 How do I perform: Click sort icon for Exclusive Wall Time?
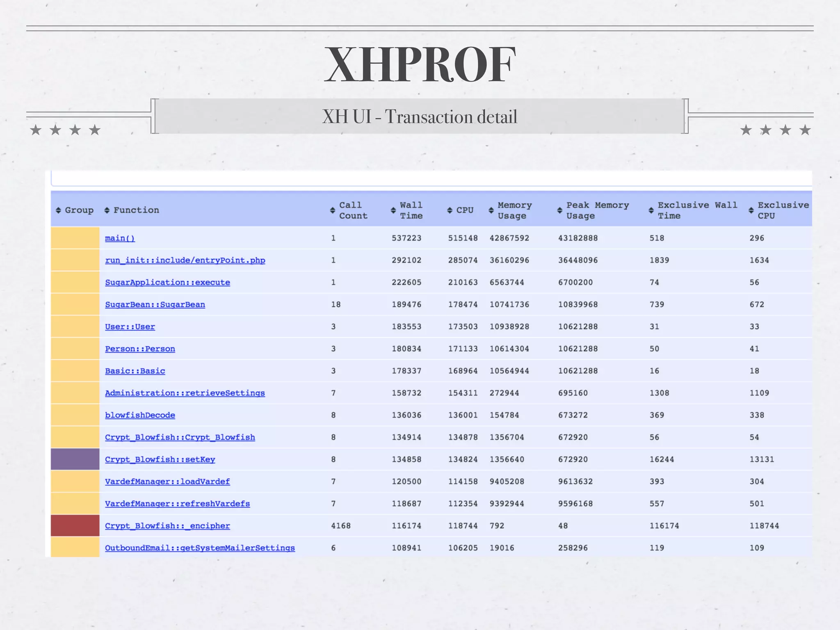(651, 210)
